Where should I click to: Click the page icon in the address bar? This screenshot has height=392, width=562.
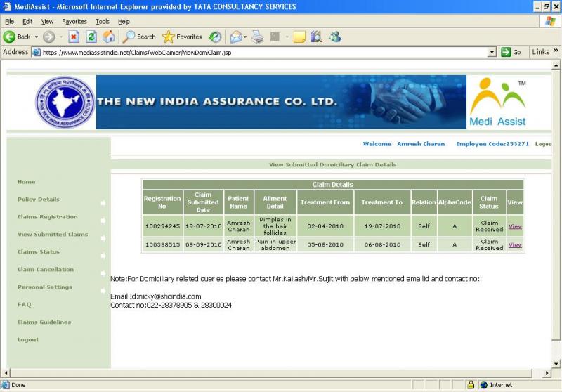pyautogui.click(x=37, y=52)
